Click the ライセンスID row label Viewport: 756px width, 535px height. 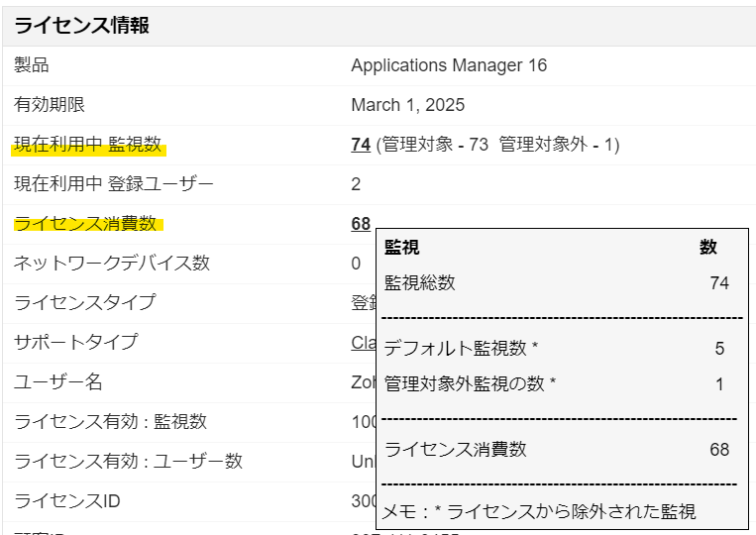[67, 501]
